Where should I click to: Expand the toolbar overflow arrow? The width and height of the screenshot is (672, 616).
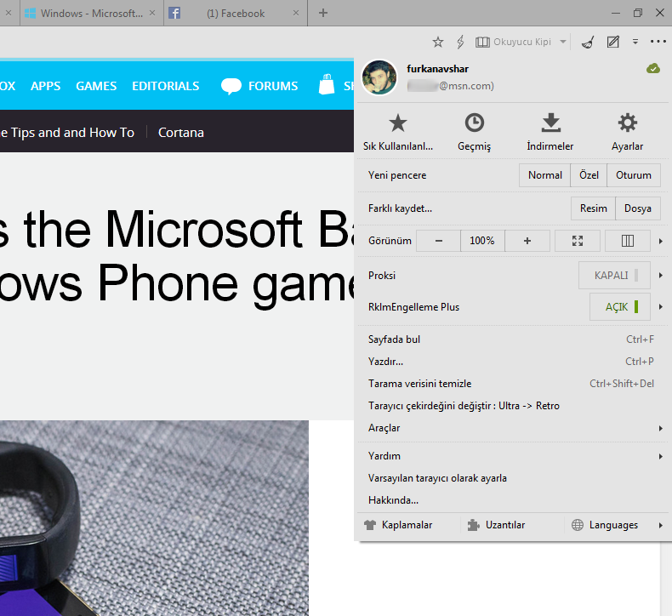[x=635, y=42]
